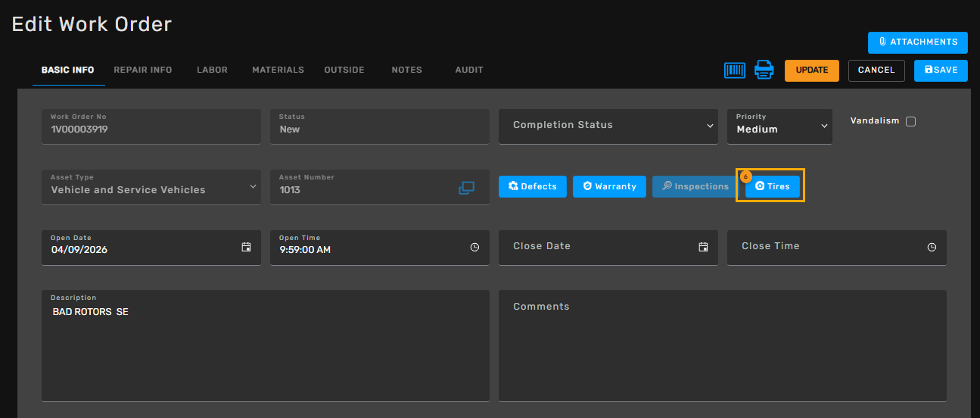Viewport: 980px width, 418px height.
Task: Click the Comments text area
Action: point(723,345)
